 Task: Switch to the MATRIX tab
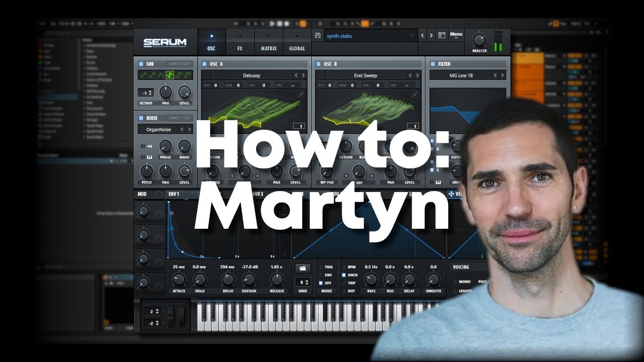point(269,42)
